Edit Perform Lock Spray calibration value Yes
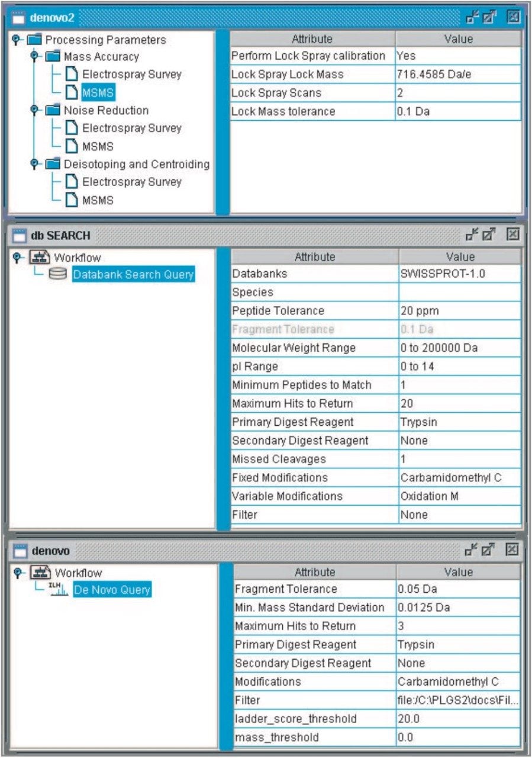Viewport: 532px width, 758px height. coord(459,56)
